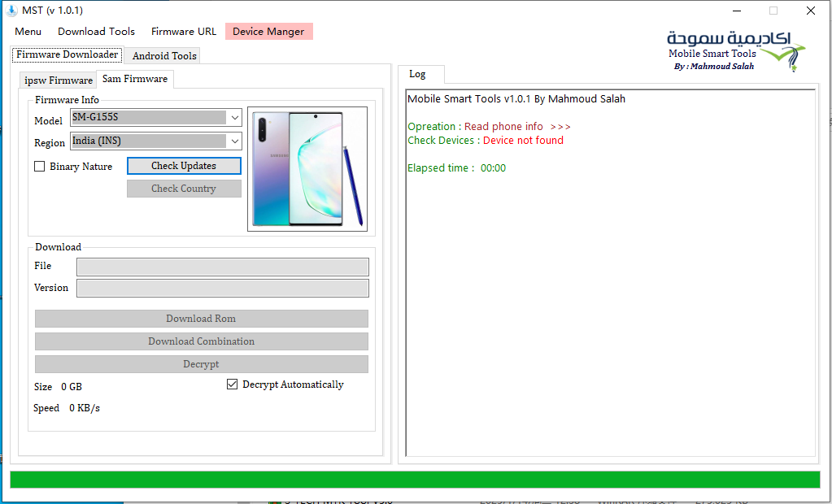Expand the Region dropdown arrow
The image size is (832, 504).
tap(234, 141)
